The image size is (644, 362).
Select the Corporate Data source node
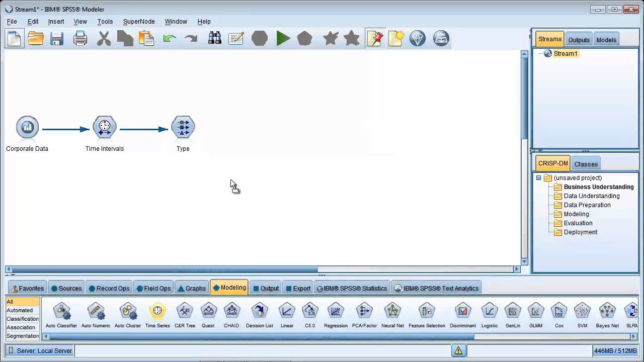pos(27,128)
